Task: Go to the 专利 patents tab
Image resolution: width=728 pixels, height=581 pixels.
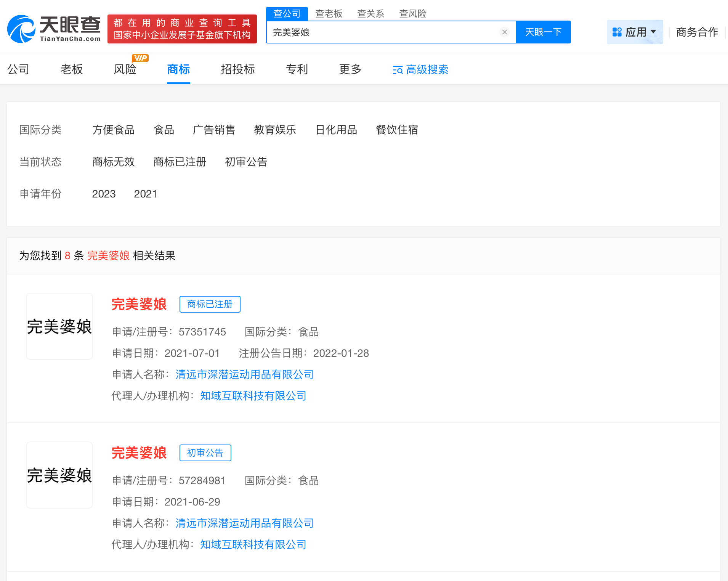Action: tap(297, 69)
